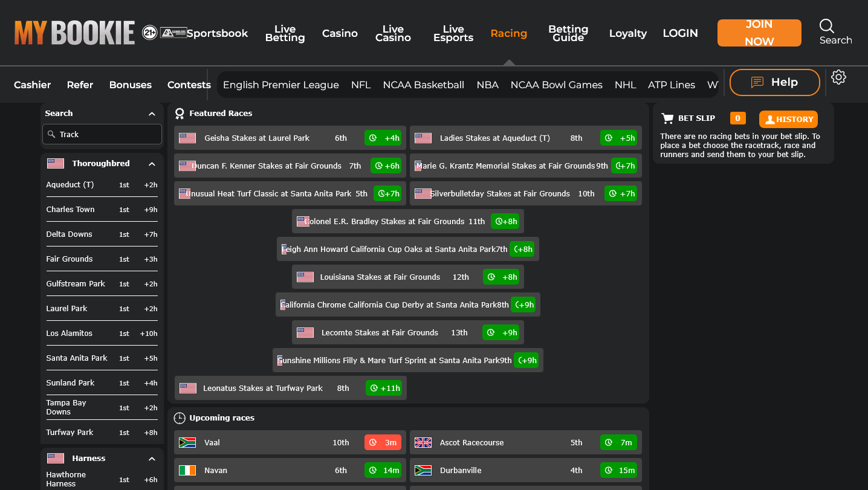868x490 pixels.
Task: Click the UK flag for Ascot Racecourse
Action: (423, 443)
